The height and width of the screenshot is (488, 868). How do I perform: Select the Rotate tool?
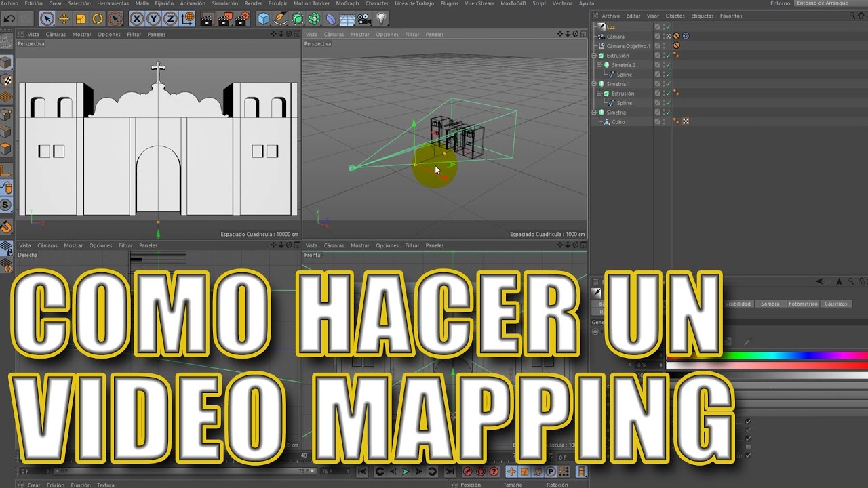click(98, 19)
